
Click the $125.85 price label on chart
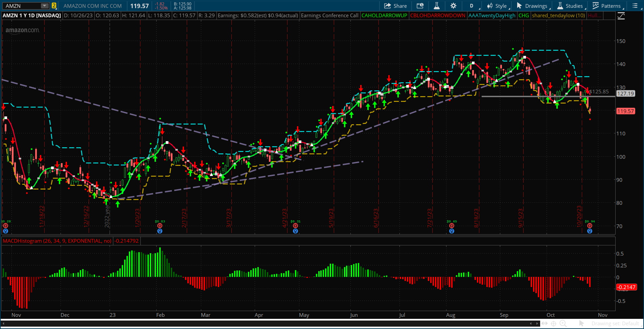click(599, 91)
